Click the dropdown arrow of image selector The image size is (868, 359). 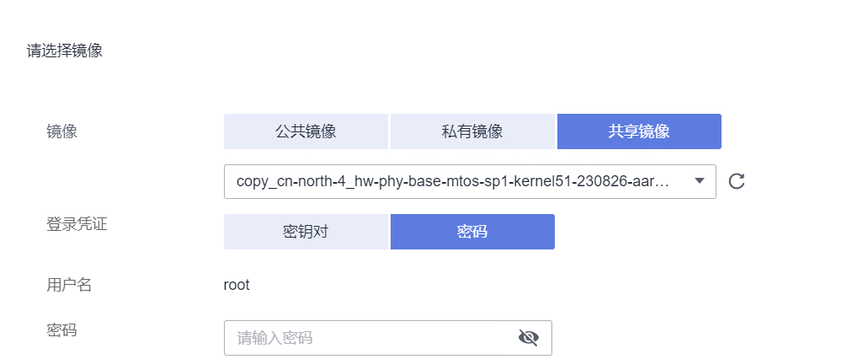click(x=699, y=181)
